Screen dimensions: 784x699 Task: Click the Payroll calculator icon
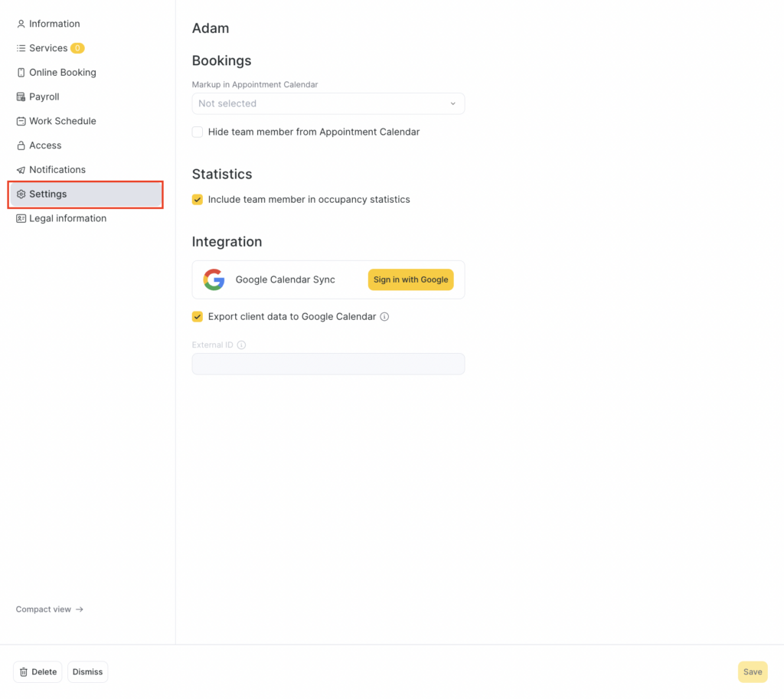click(21, 97)
